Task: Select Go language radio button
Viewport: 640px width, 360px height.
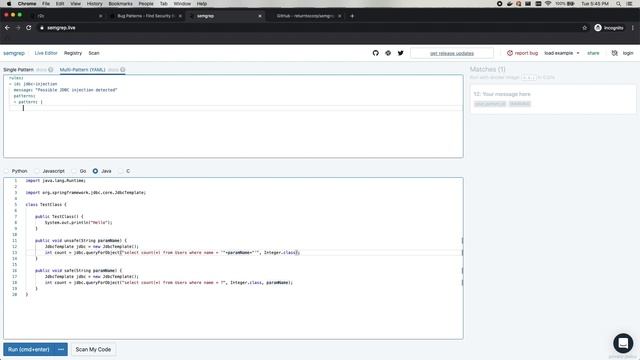Action: pyautogui.click(x=74, y=171)
